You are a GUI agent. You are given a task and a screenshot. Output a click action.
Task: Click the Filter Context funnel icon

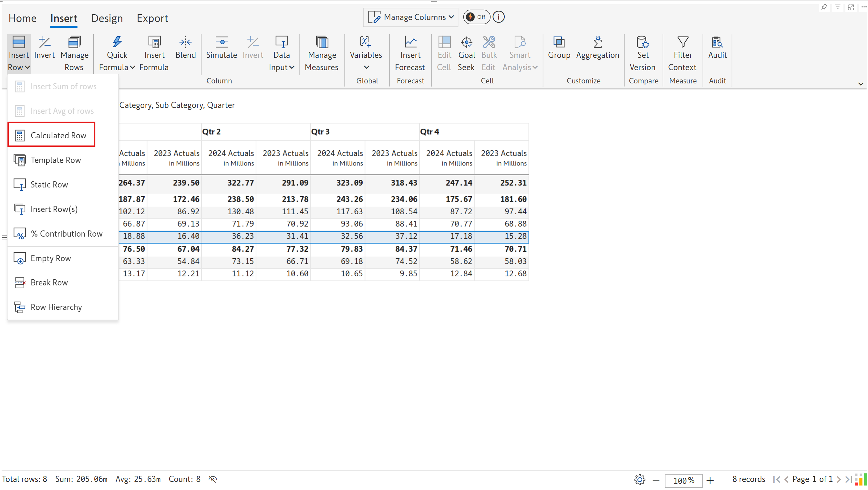682,42
